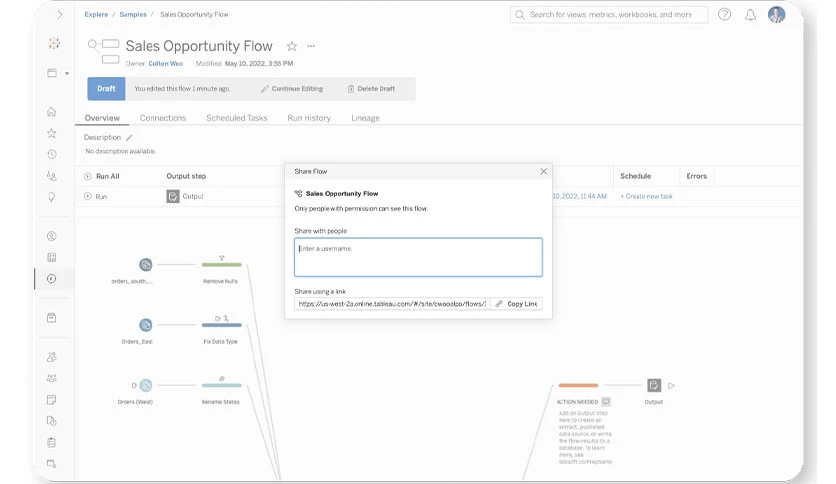
Task: Click the Errors column header
Action: pos(696,176)
